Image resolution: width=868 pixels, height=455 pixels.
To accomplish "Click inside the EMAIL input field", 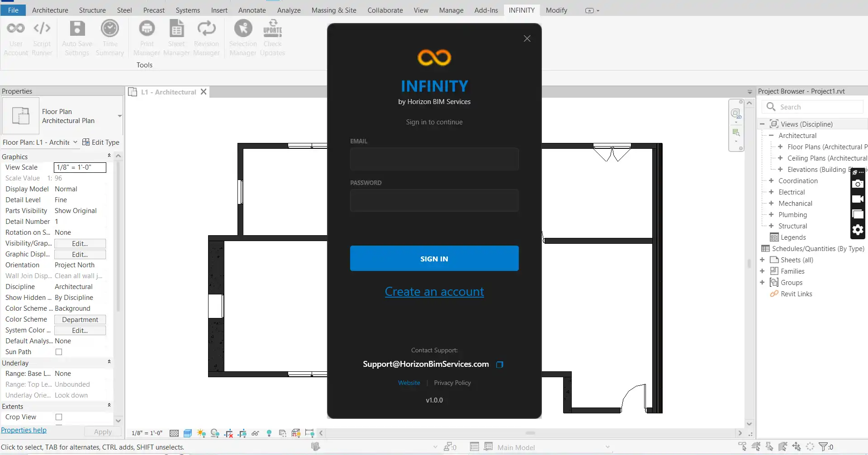I will click(434, 159).
